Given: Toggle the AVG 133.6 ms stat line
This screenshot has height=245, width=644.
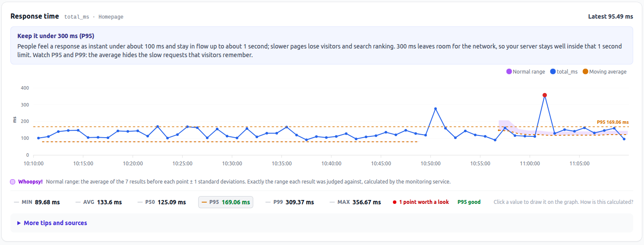Looking at the screenshot, I should pyautogui.click(x=98, y=202).
